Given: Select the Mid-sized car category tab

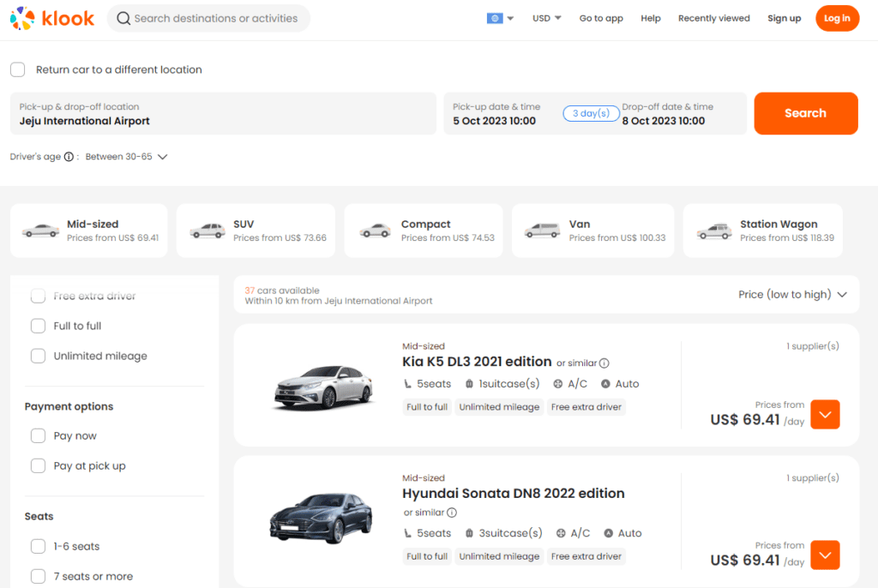Looking at the screenshot, I should 88,231.
